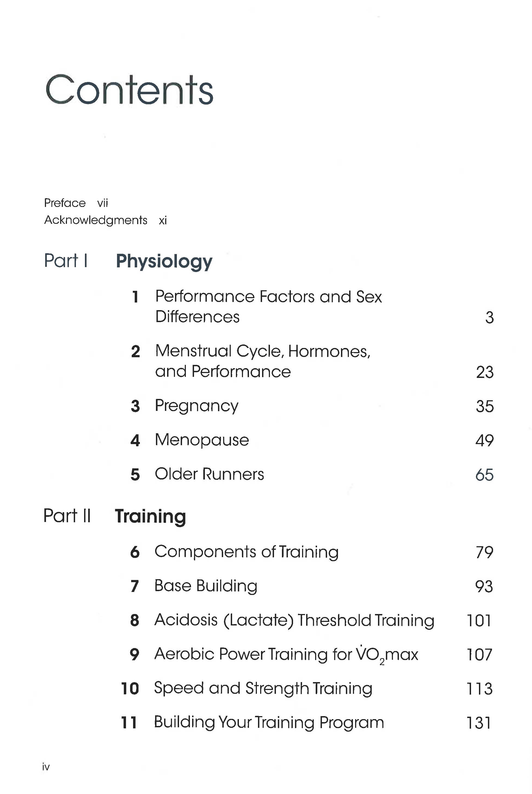Jump to Speed and Strength Training chapter

coord(263,688)
